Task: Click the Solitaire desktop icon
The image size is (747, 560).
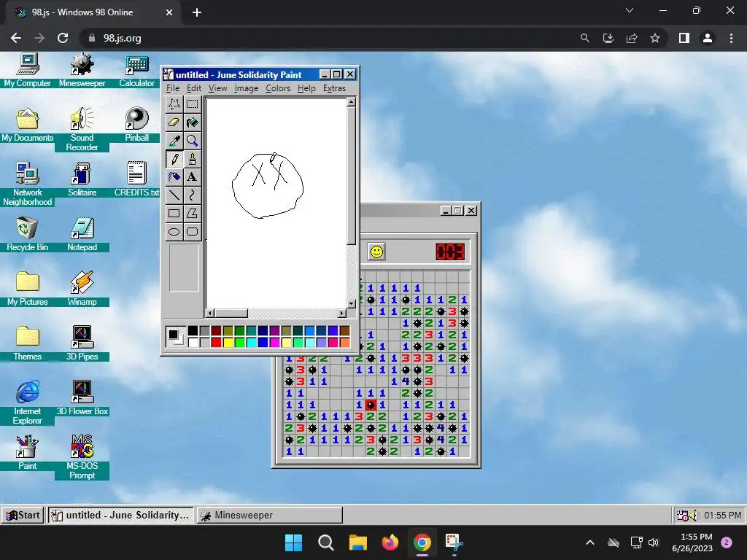Action: tap(82, 179)
